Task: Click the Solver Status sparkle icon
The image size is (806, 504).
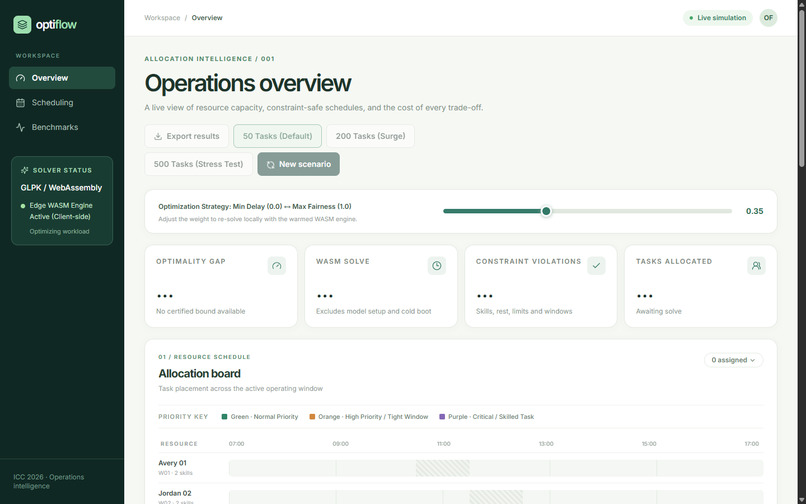Action: coord(24,170)
